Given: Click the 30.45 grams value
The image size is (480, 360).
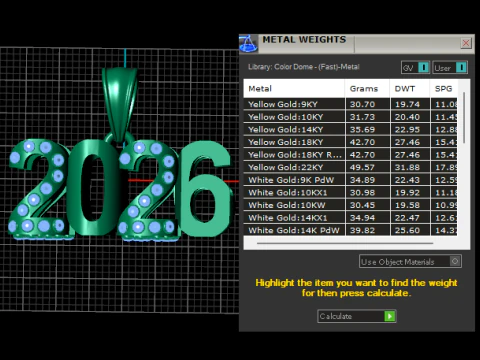Looking at the screenshot, I should pos(362,205).
